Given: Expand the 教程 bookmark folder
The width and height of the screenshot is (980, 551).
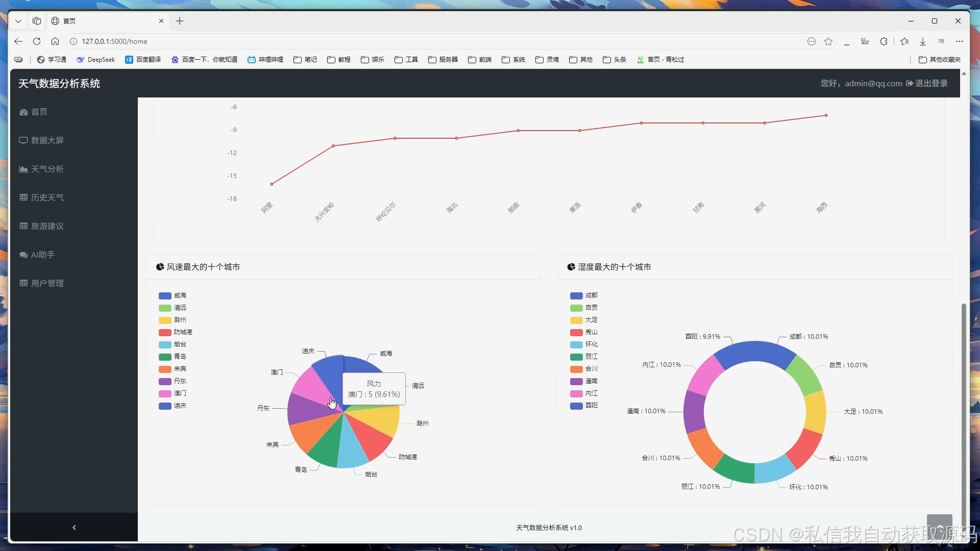Looking at the screenshot, I should [339, 60].
